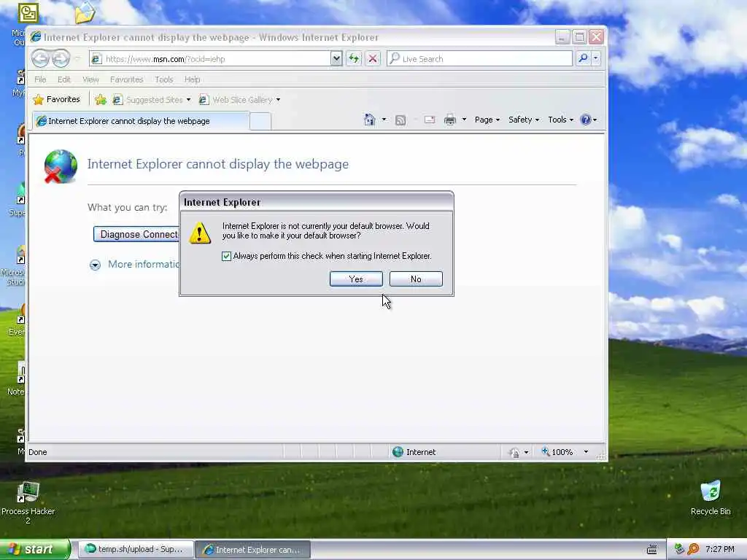The width and height of the screenshot is (747, 560).
Task: Click the on-screen keyboard tray icon
Action: tap(651, 550)
